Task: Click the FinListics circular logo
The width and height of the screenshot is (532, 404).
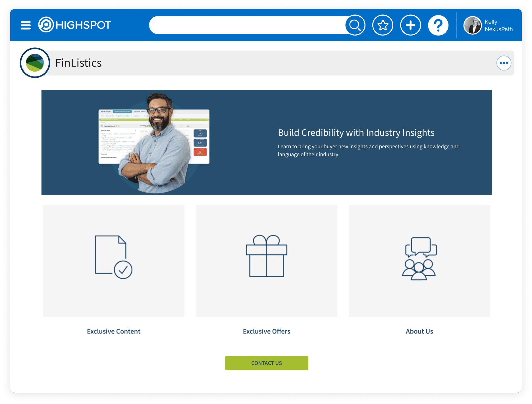Action: 35,63
